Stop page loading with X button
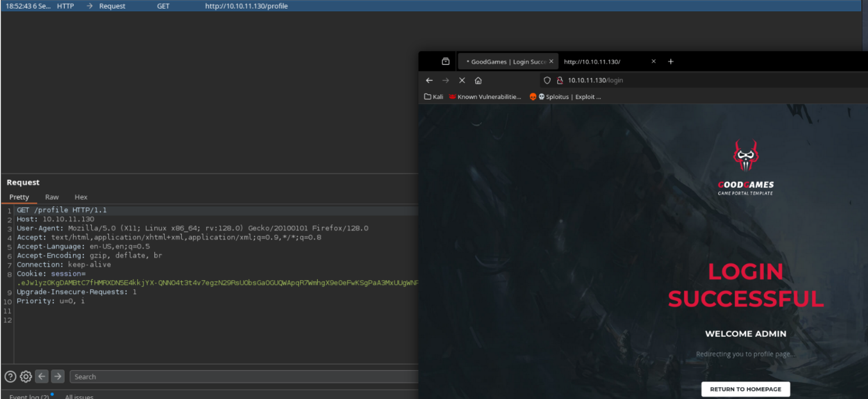 tap(462, 81)
